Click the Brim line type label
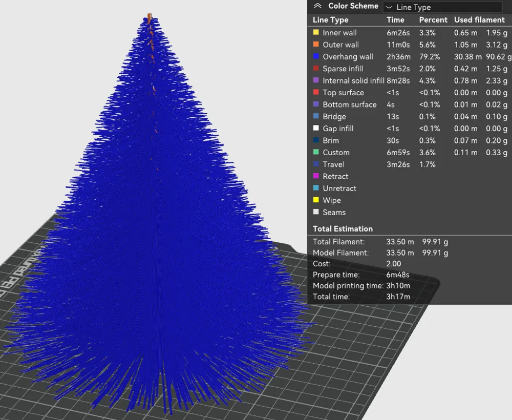 coord(331,140)
